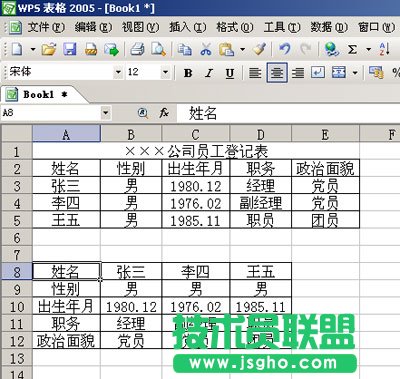Open the Merge cells dropdown arrow
The image size is (400, 379).
[355, 72]
